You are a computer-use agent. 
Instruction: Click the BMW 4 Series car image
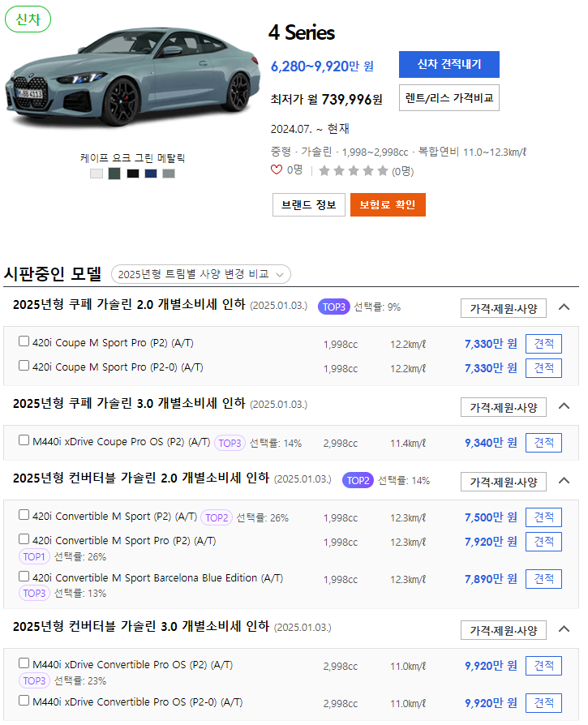[133, 76]
